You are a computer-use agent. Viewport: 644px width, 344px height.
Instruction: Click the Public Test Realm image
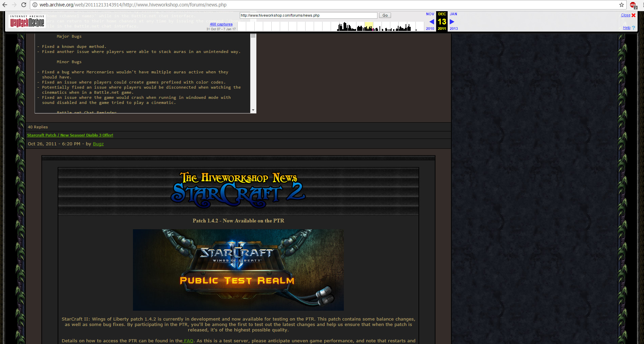point(238,270)
